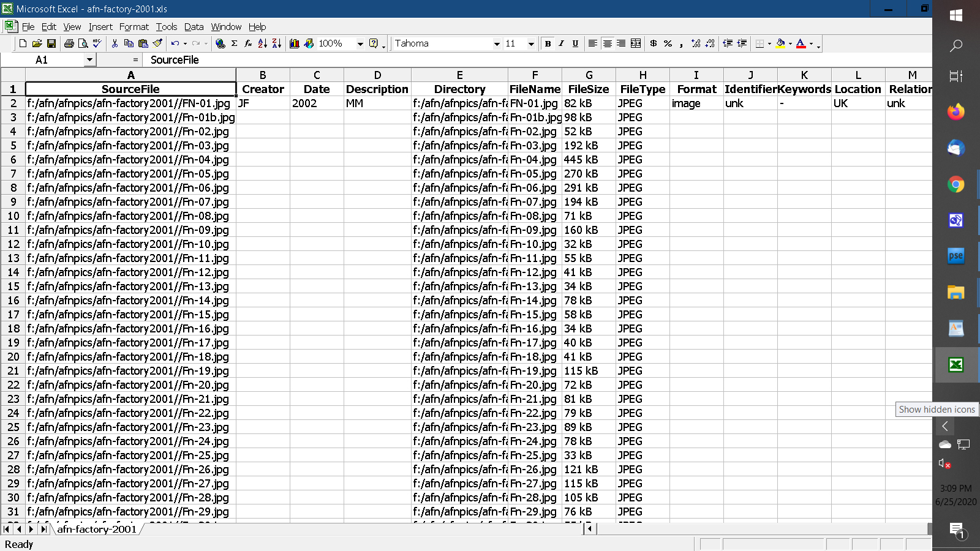The height and width of the screenshot is (551, 980).
Task: Toggle Underline formatting
Action: point(575,43)
